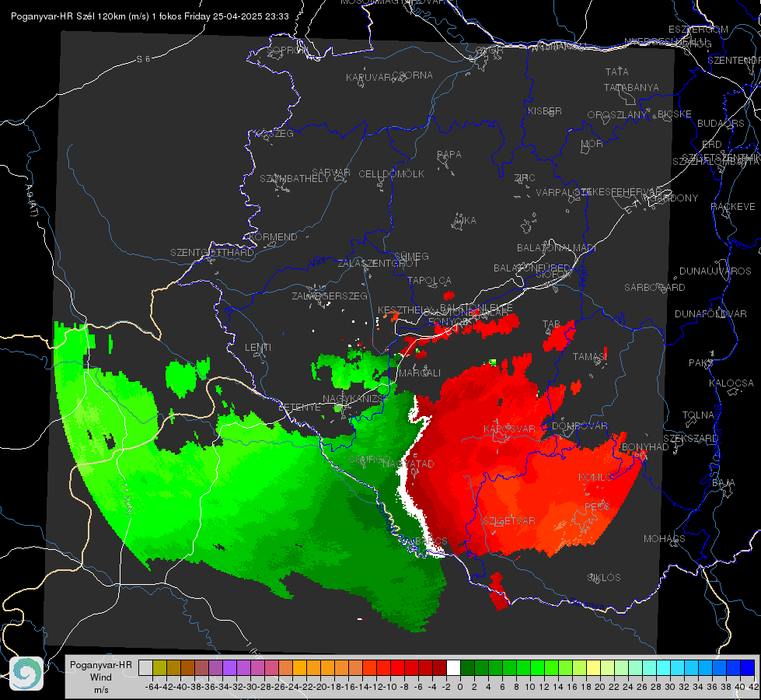Viewport: 761px width, 700px height.
Task: Select the CSORNA label
Action: (413, 75)
